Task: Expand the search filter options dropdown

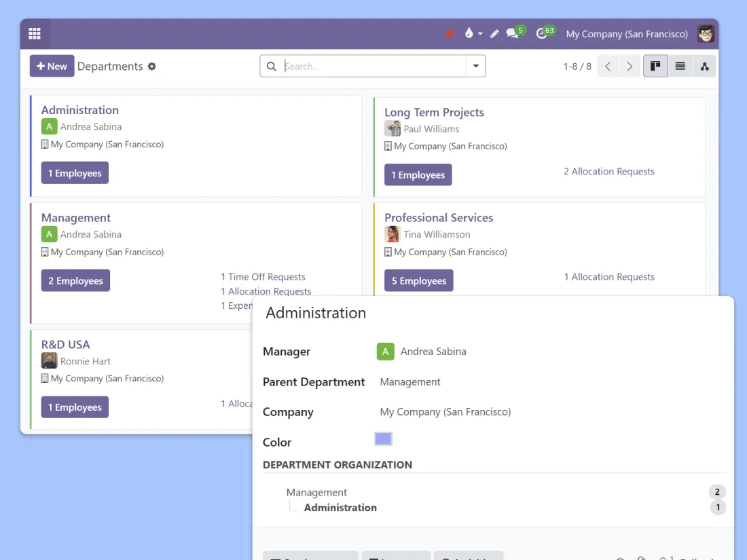Action: click(x=475, y=67)
